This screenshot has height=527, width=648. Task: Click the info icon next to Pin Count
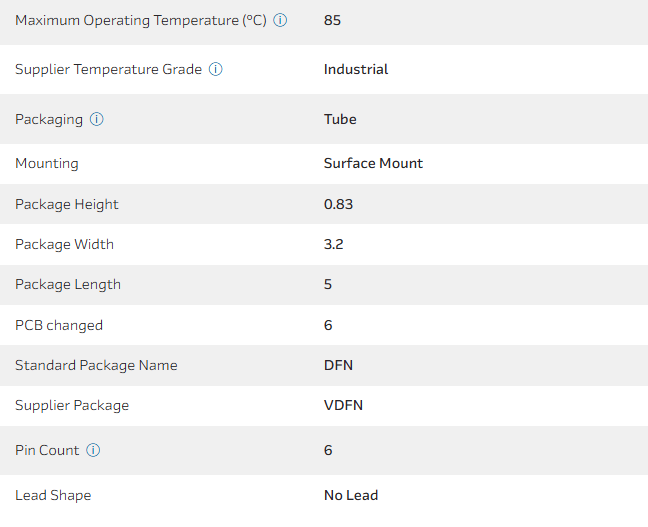(x=93, y=450)
